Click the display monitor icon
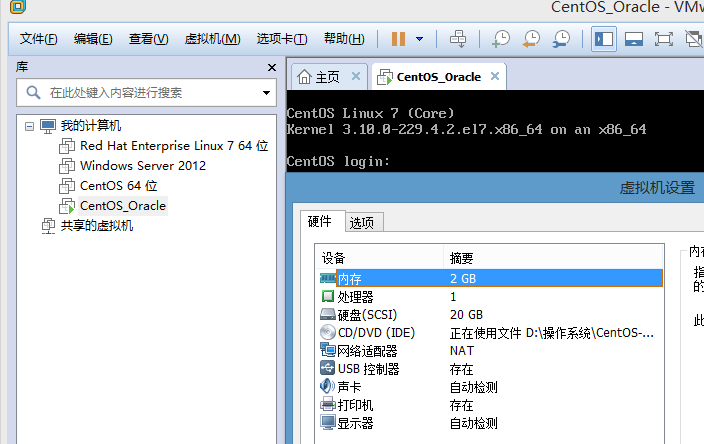Viewport: 704px width, 444px height. 328,422
